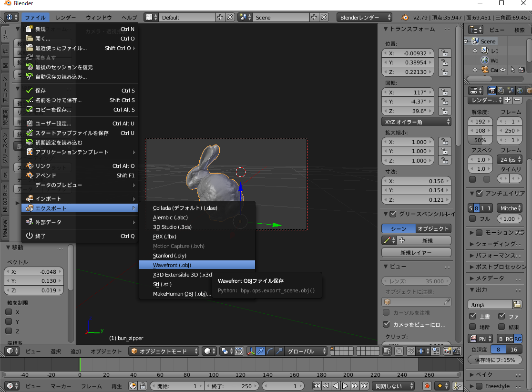
Task: Click the selectable arrow icon for Camera
Action: pyautogui.click(x=512, y=70)
